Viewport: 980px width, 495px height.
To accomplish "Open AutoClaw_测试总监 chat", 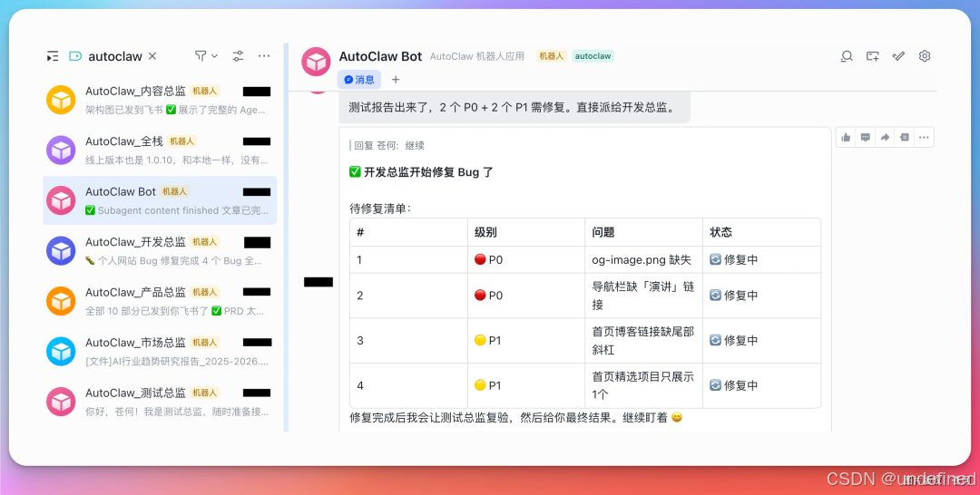I will (x=160, y=402).
